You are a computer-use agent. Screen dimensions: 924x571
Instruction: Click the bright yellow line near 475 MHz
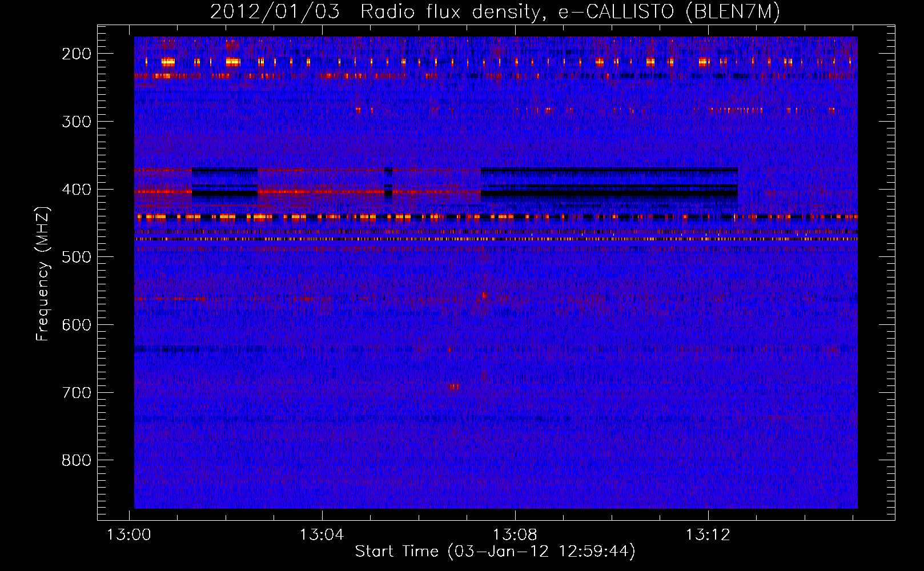click(496, 239)
